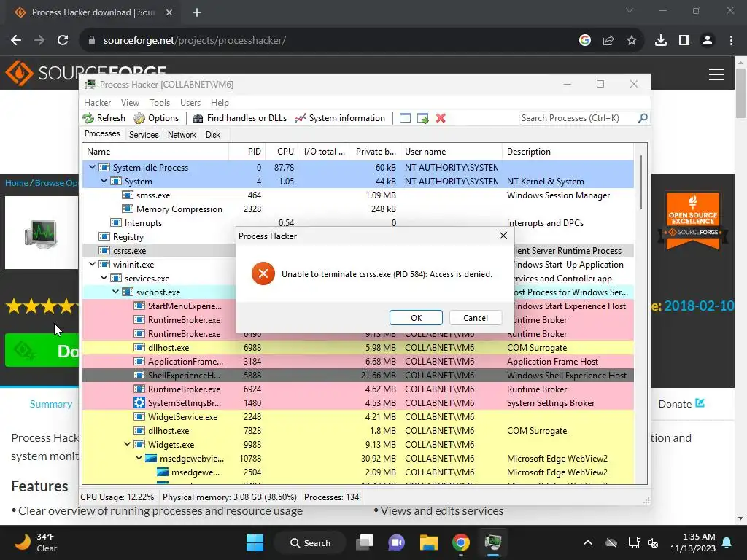747x560 pixels.
Task: Collapse the System Idle Process tree node
Action: 93,167
